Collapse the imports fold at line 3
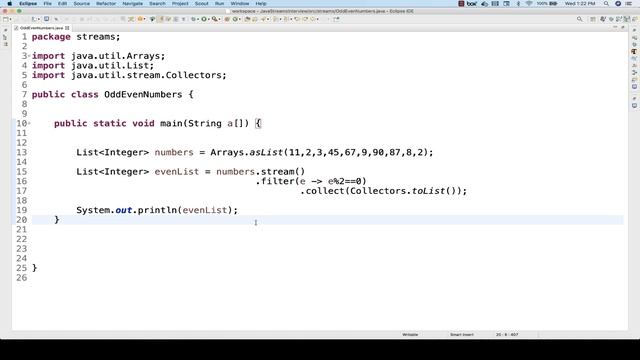This screenshot has height=360, width=640. click(29, 56)
